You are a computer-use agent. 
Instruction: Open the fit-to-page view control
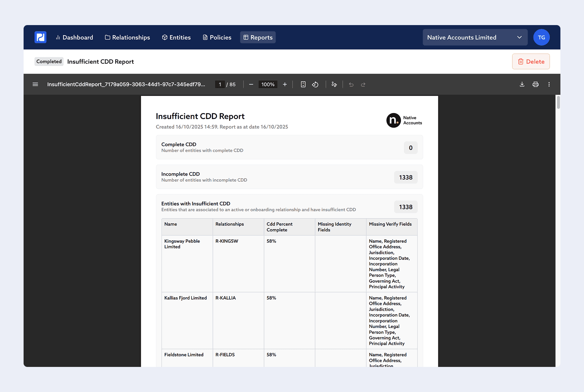(x=303, y=84)
